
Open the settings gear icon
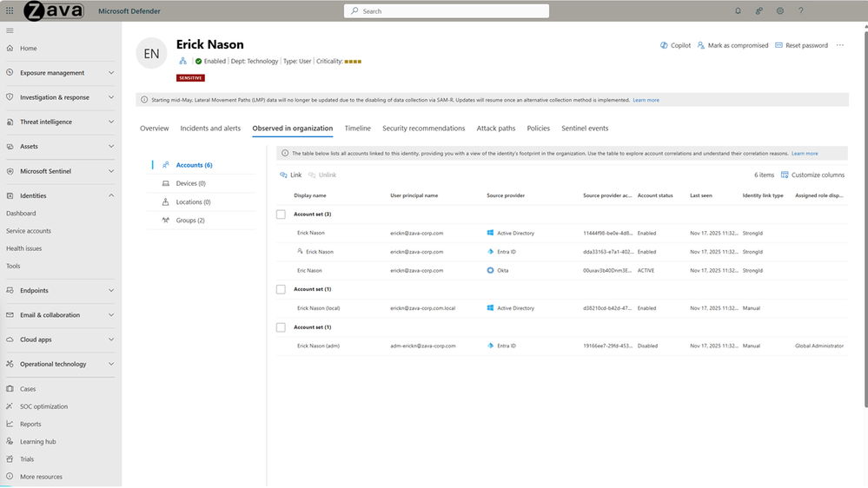(x=780, y=10)
